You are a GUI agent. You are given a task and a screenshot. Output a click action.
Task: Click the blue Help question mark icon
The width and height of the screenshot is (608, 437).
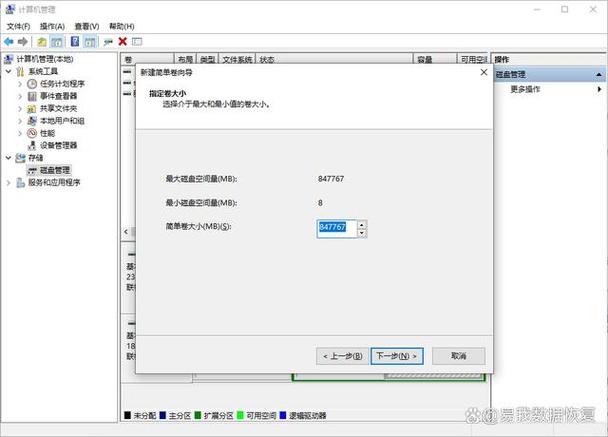coord(75,41)
